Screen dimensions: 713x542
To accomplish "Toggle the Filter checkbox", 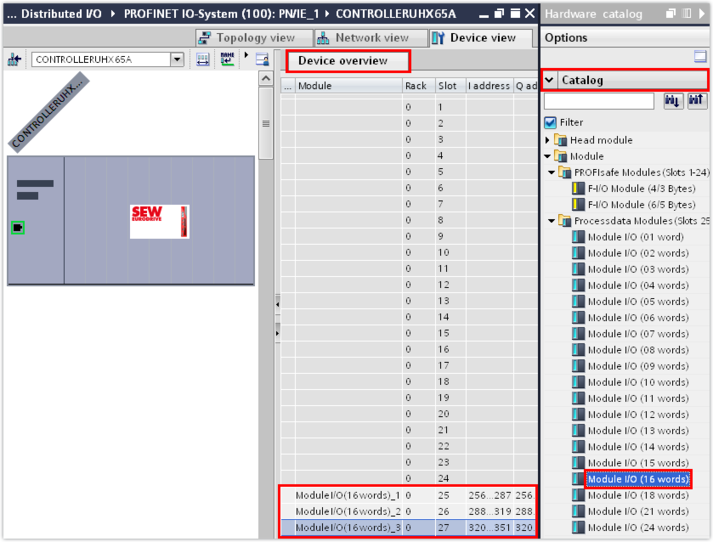I will pos(550,123).
